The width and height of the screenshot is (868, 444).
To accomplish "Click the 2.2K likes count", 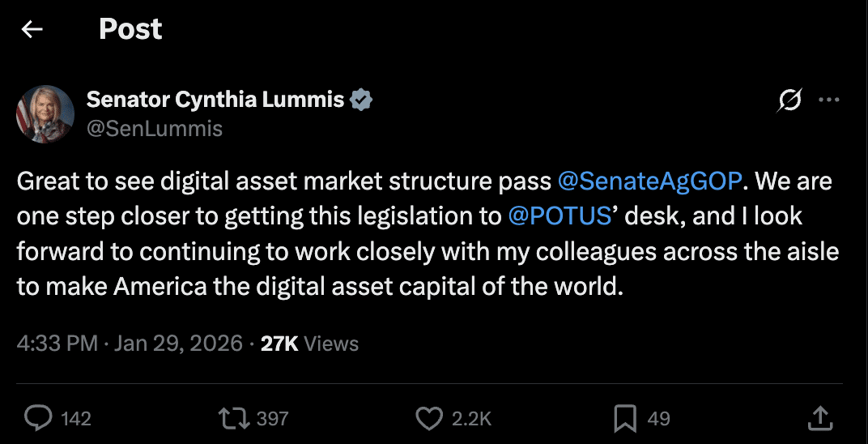I will pos(471,419).
